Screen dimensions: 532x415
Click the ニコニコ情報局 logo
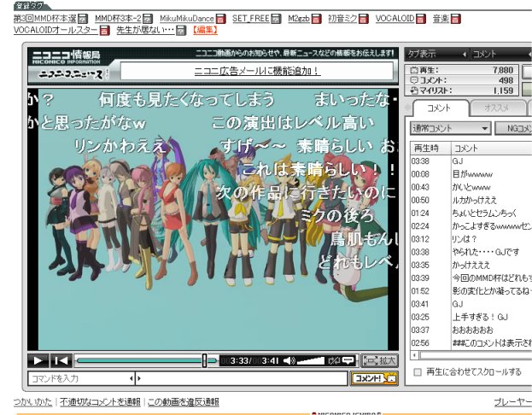66,56
